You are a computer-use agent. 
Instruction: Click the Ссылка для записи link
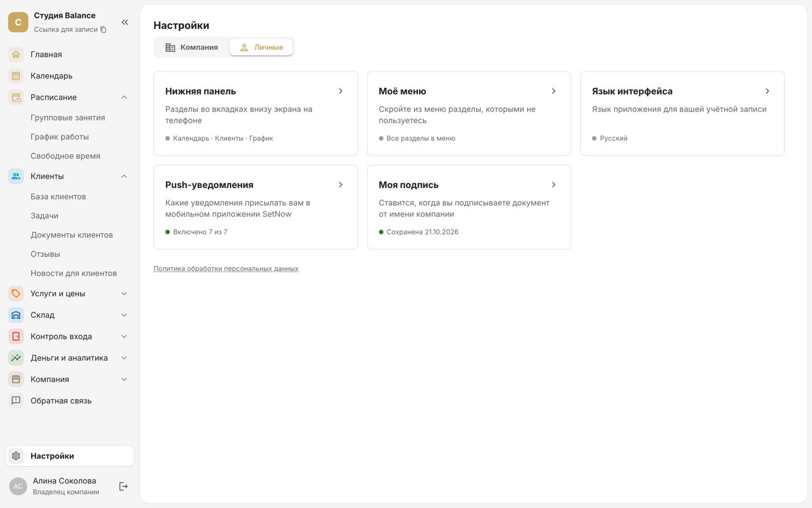click(66, 29)
